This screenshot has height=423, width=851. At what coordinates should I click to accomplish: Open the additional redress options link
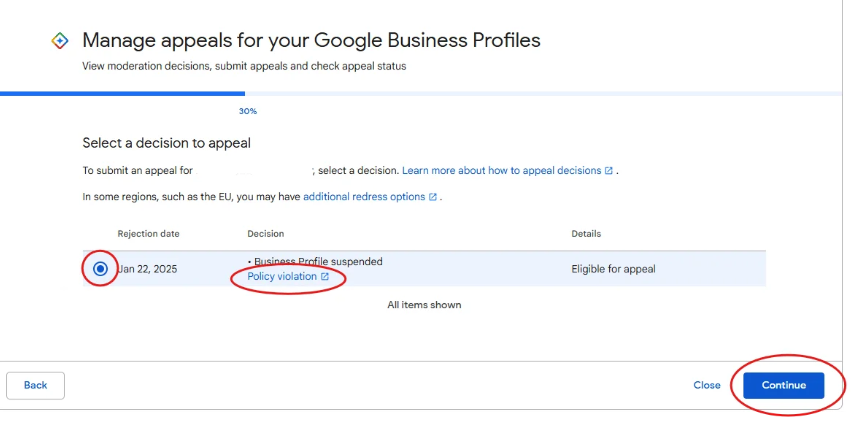coord(364,197)
